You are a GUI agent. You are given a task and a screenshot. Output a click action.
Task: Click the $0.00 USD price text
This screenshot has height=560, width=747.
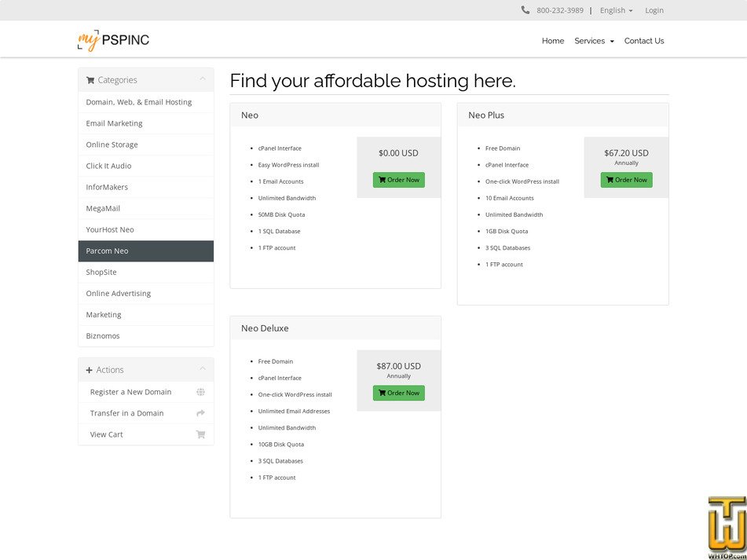click(398, 153)
